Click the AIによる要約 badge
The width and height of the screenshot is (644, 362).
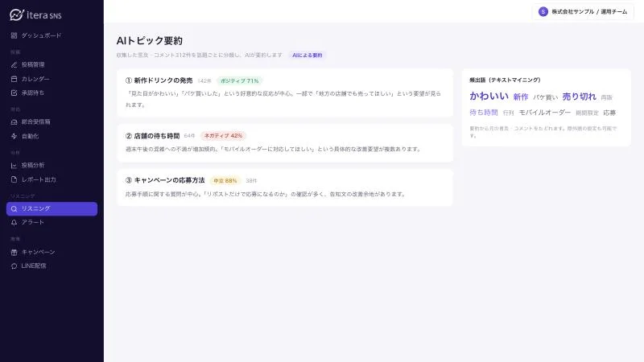(x=308, y=55)
